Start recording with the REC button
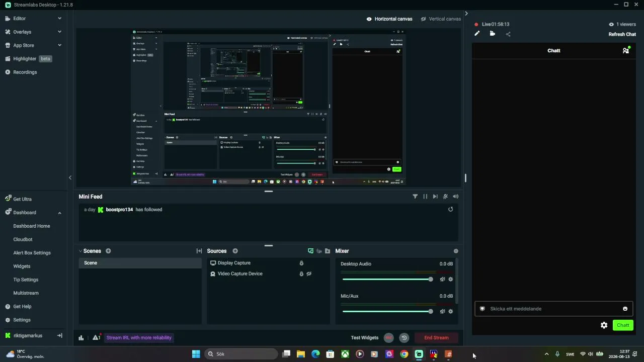Image resolution: width=644 pixels, height=362 pixels. coord(388,338)
